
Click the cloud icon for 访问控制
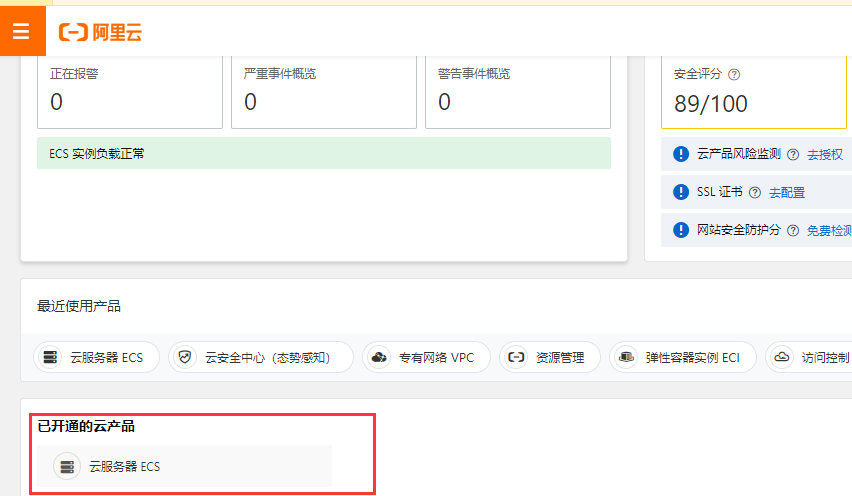(x=782, y=357)
